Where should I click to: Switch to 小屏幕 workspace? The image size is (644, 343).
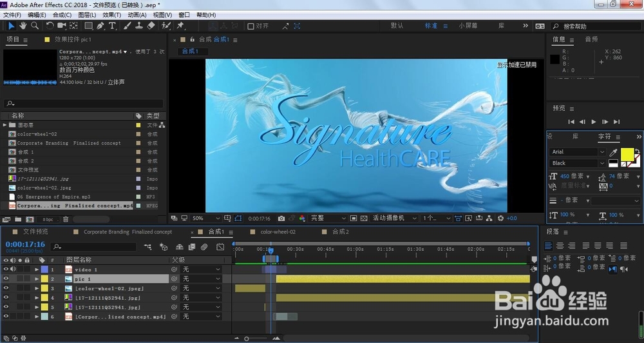(x=468, y=26)
